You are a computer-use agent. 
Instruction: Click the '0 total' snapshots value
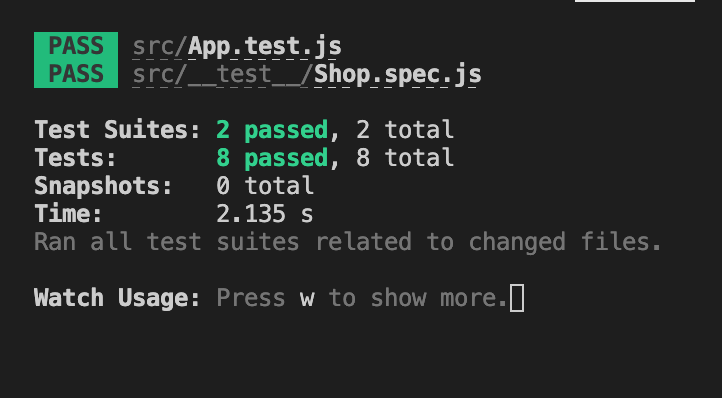[265, 186]
